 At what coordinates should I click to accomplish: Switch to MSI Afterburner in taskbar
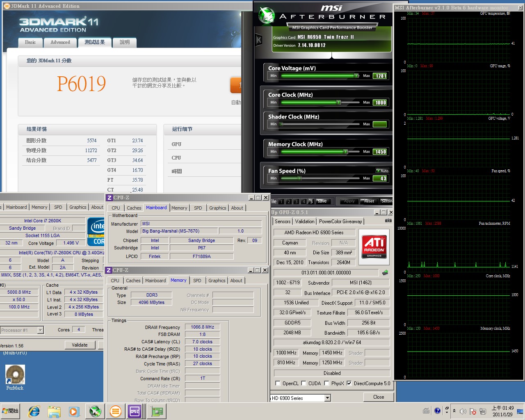pyautogui.click(x=95, y=411)
